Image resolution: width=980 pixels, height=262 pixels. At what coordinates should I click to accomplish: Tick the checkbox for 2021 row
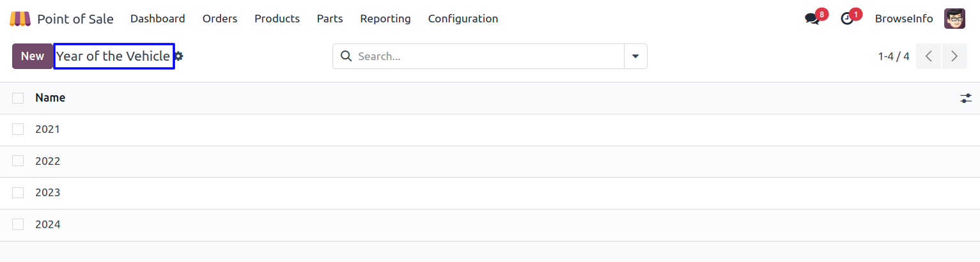(18, 129)
